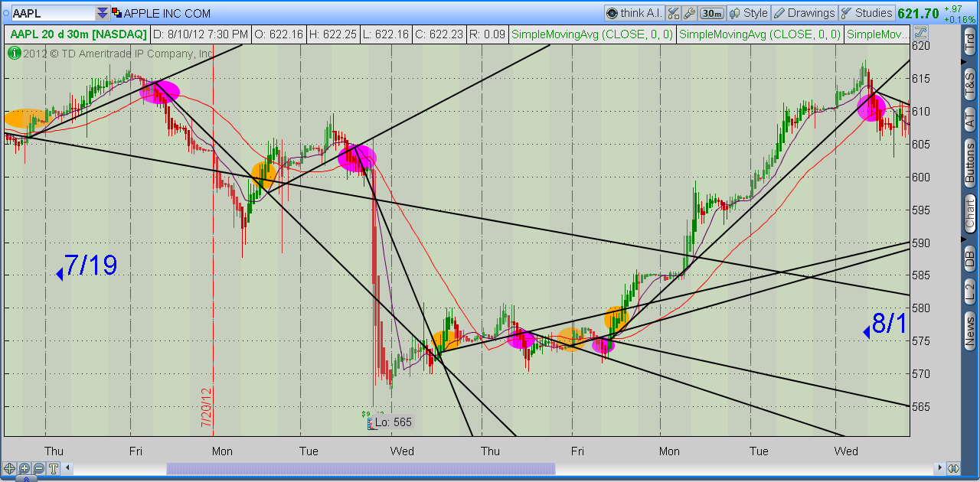Click the L: 622.16 low value
This screenshot has width=980, height=482.
click(x=384, y=34)
